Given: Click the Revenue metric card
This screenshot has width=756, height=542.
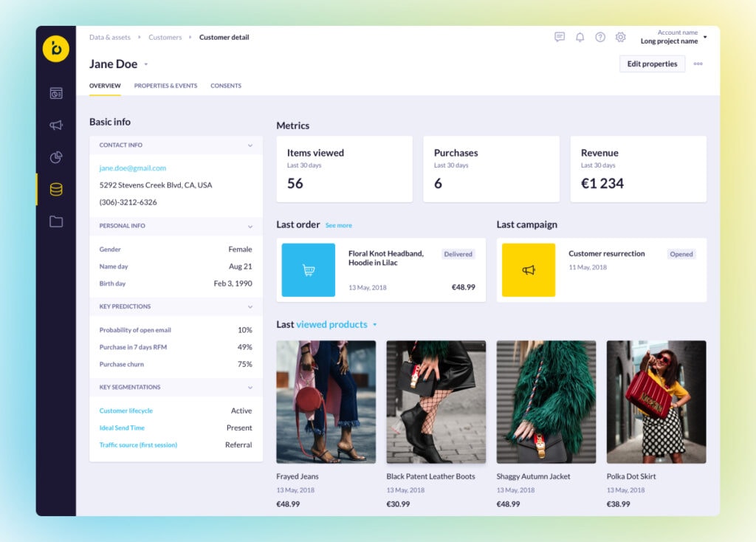Looking at the screenshot, I should [x=639, y=169].
